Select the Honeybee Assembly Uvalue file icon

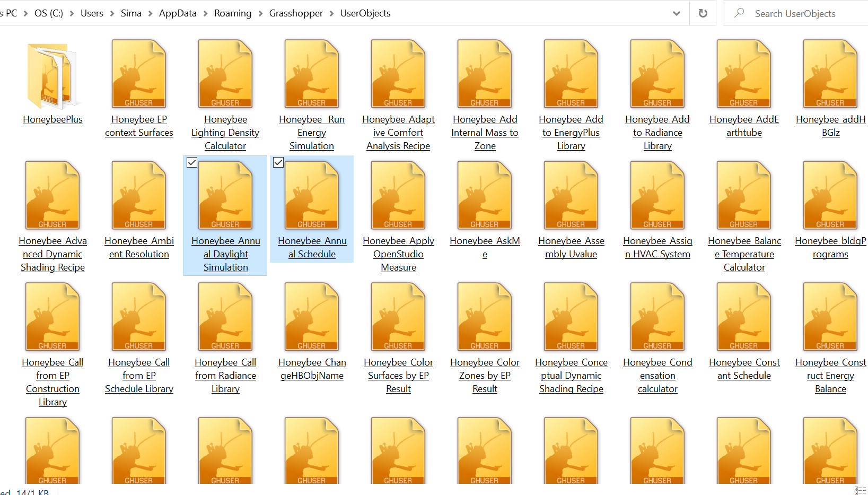click(x=571, y=195)
